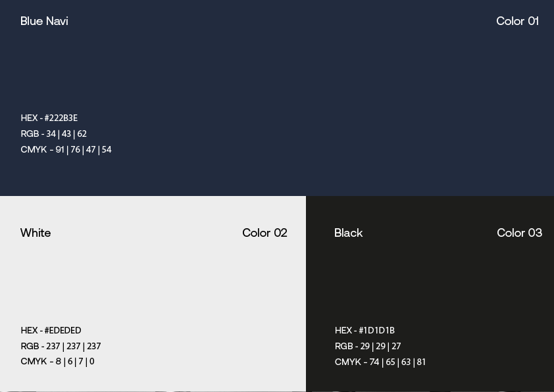Click the word CMYK in the black panel
Screen dimensions: 554x392
347,362
